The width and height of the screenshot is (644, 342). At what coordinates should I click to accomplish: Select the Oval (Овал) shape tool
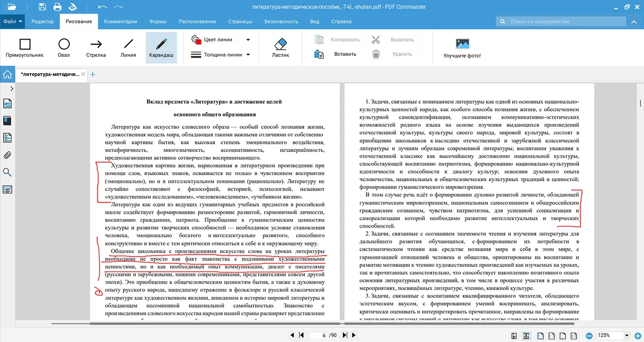click(x=64, y=47)
